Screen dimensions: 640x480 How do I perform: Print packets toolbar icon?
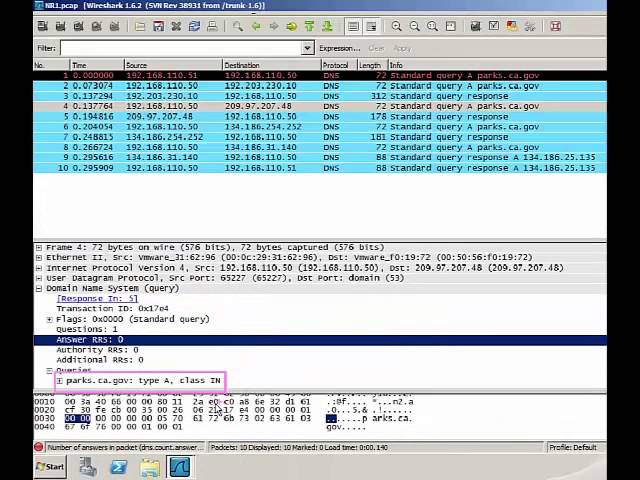pyautogui.click(x=212, y=27)
